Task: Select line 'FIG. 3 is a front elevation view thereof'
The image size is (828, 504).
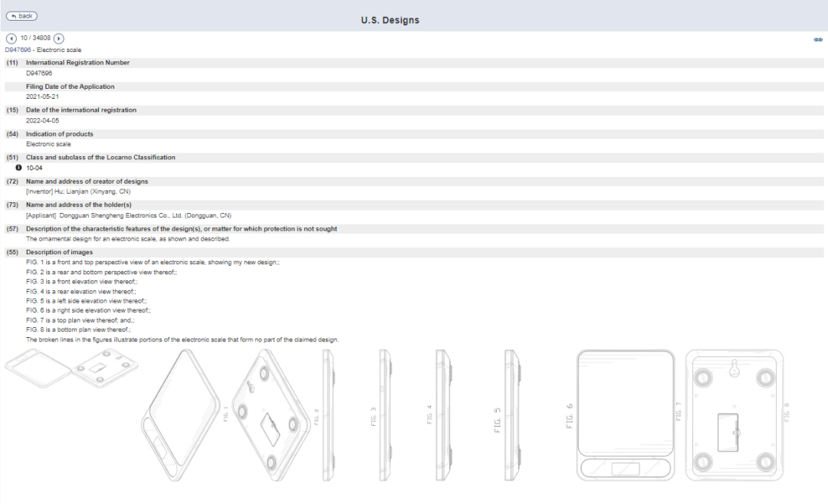Action: (x=81, y=282)
